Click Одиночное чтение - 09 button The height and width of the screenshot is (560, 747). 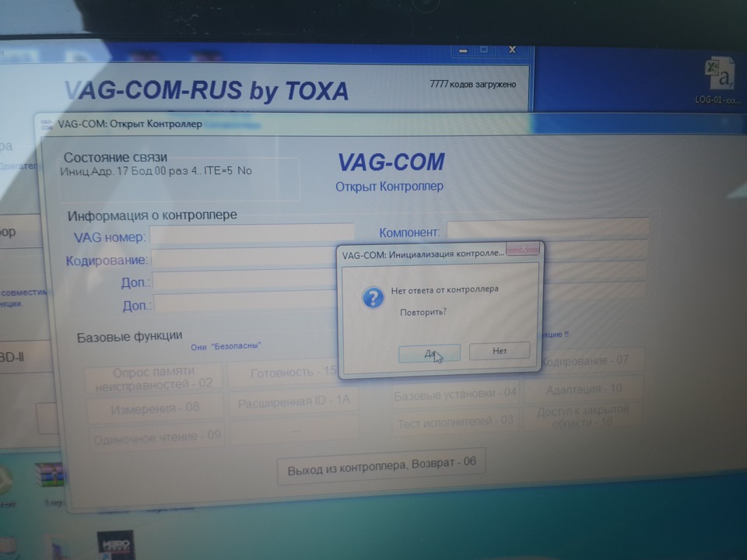point(156,436)
